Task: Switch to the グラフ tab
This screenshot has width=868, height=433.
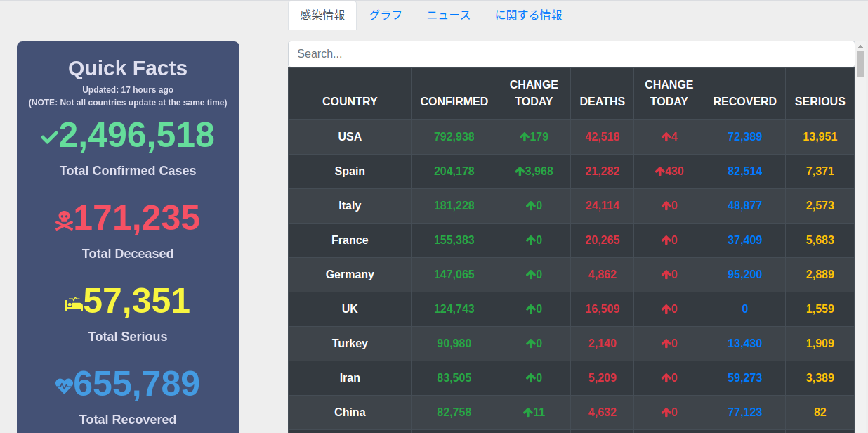Action: pos(385,15)
